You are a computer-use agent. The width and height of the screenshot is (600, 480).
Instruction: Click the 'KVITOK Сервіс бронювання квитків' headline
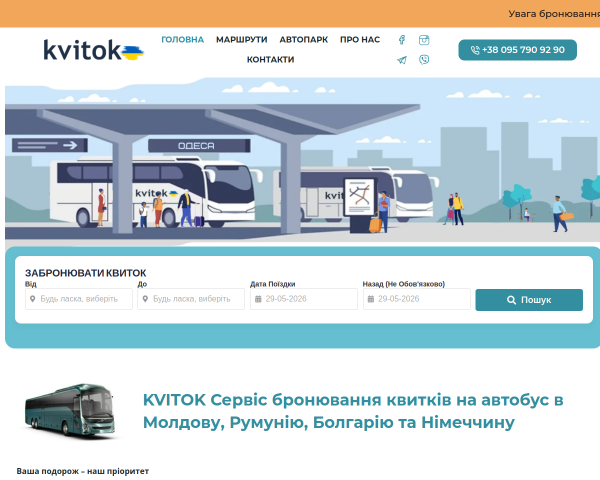tap(353, 411)
